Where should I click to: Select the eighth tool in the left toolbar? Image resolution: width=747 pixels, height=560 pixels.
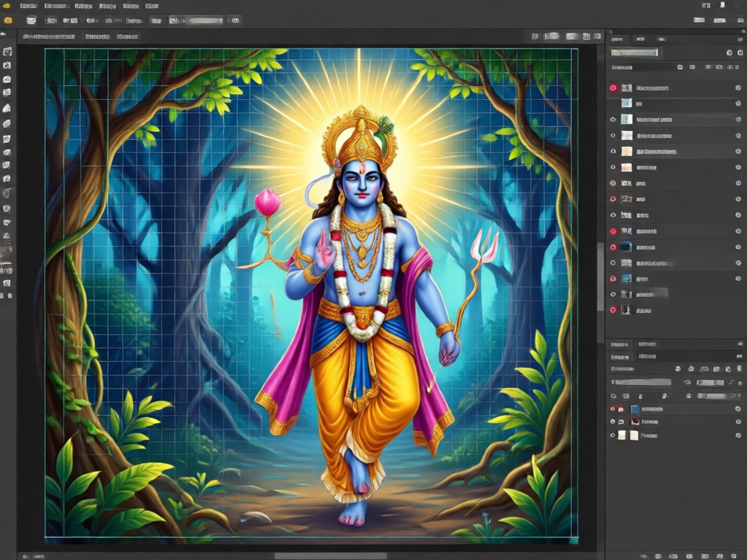click(7, 152)
